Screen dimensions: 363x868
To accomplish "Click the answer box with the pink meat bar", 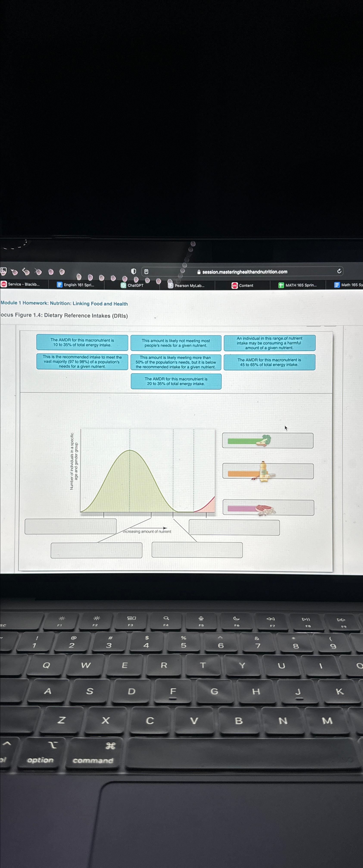I will pyautogui.click(x=268, y=507).
